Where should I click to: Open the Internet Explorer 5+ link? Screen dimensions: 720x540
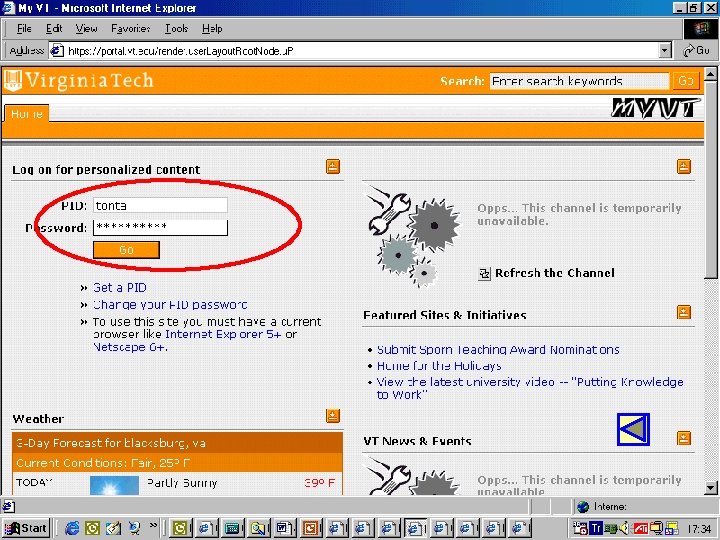coord(223,334)
